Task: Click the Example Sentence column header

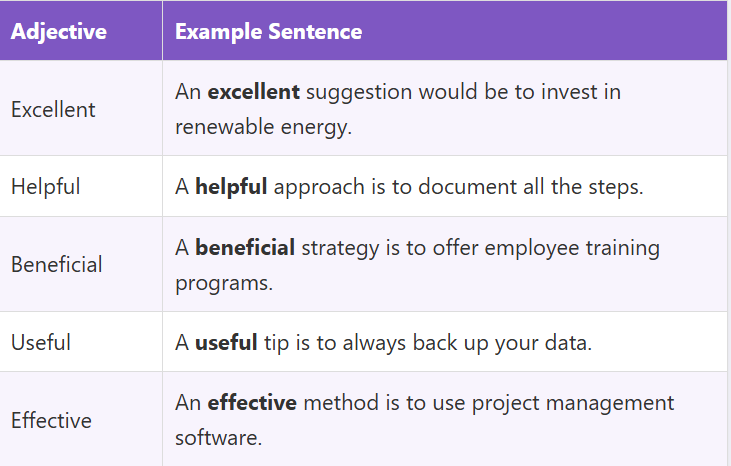Action: [x=268, y=31]
